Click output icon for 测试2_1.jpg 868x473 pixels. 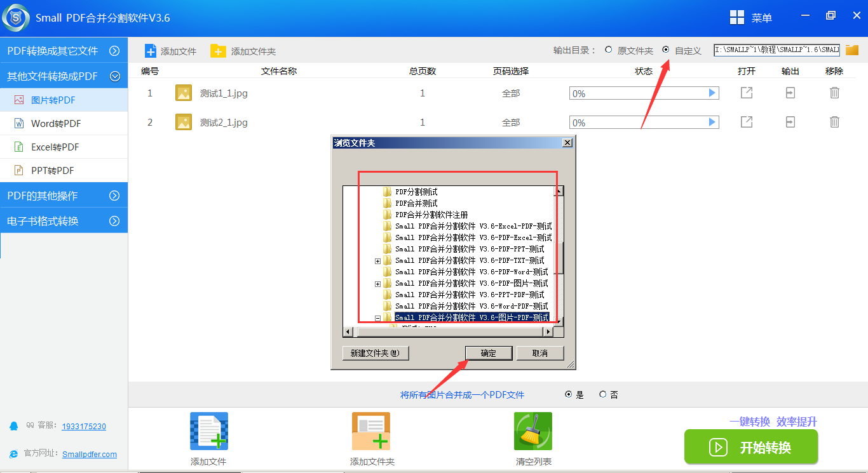click(x=790, y=122)
